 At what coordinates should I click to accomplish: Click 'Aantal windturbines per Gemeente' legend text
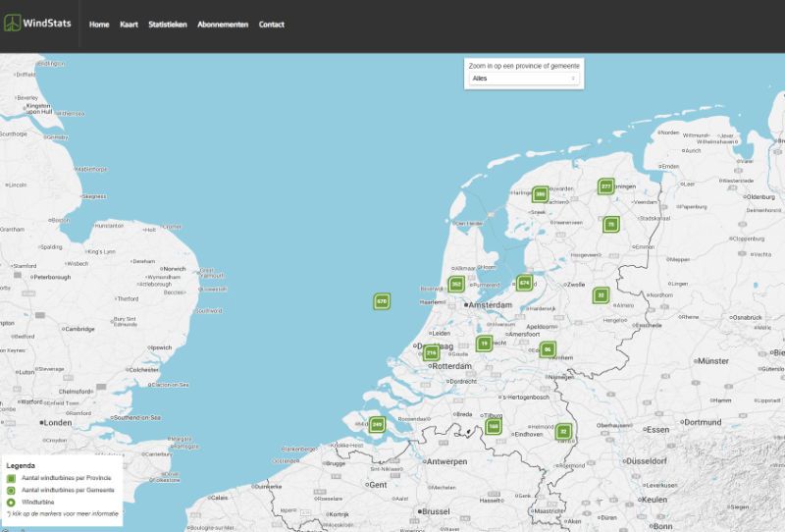point(68,491)
